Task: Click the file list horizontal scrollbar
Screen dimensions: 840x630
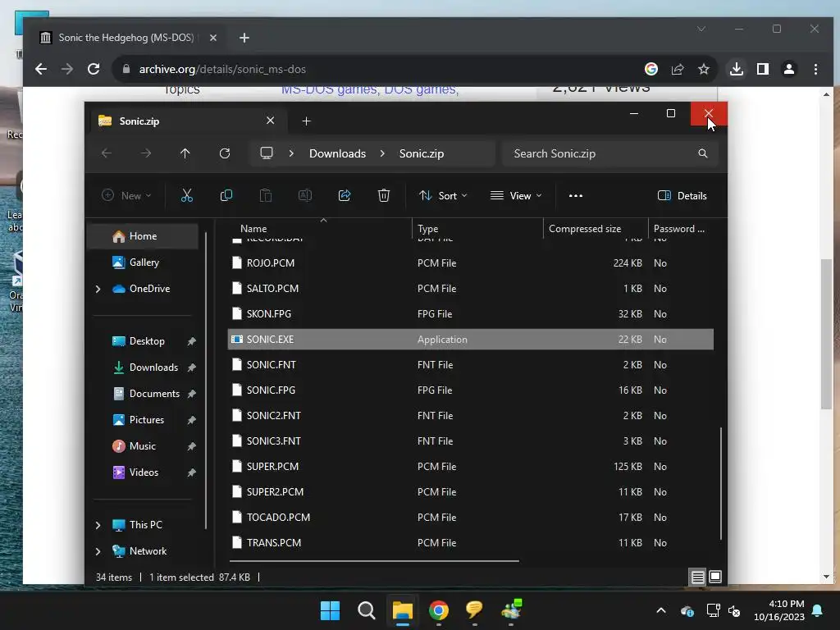Action: tap(374, 561)
